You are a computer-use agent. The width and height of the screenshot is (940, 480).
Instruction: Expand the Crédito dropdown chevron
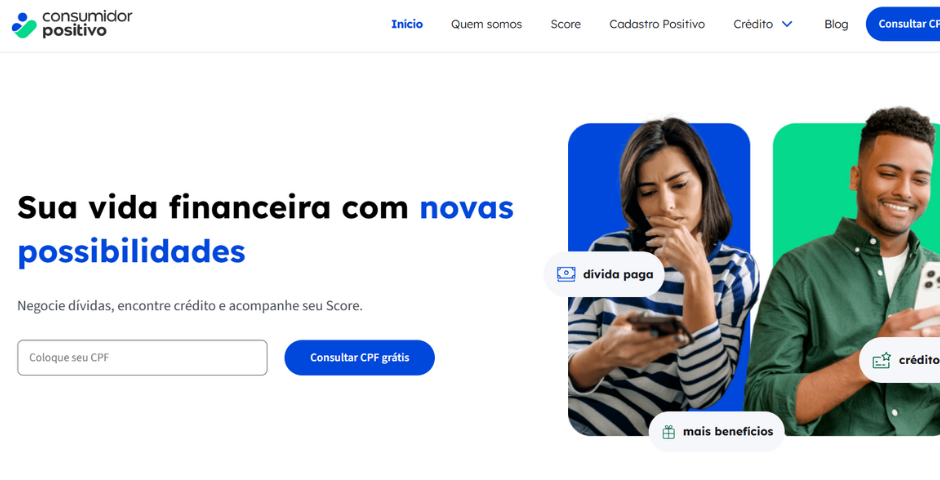(787, 24)
